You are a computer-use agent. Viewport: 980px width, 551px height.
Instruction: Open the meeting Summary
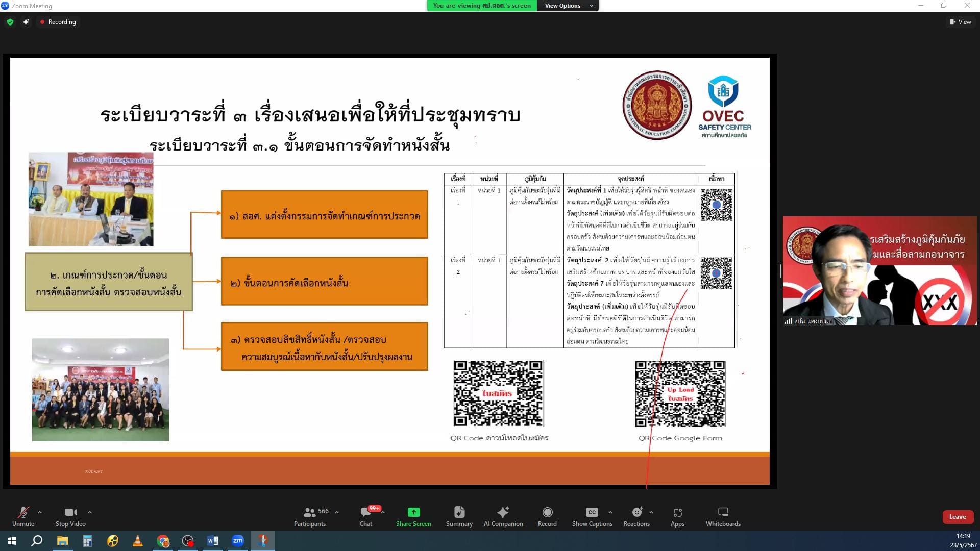coord(459,516)
